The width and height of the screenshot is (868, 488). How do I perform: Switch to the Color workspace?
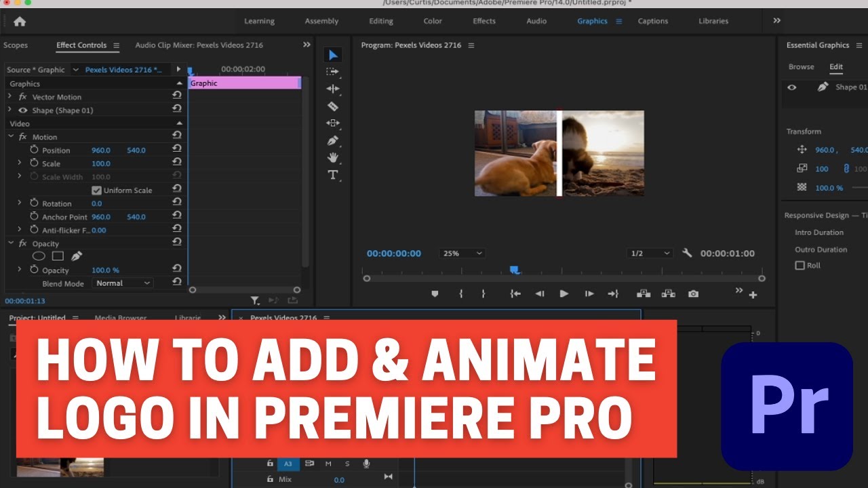(x=433, y=21)
